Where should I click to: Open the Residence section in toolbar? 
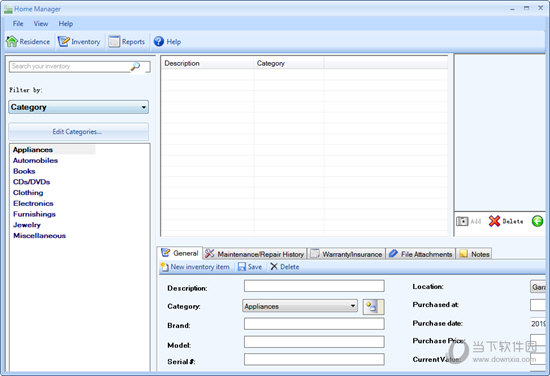pyautogui.click(x=28, y=42)
